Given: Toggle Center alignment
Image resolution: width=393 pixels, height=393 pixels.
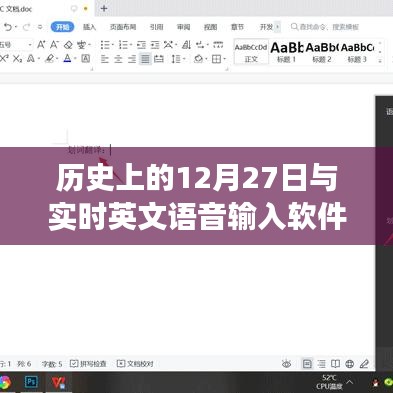Looking at the screenshot, I should [118, 59].
